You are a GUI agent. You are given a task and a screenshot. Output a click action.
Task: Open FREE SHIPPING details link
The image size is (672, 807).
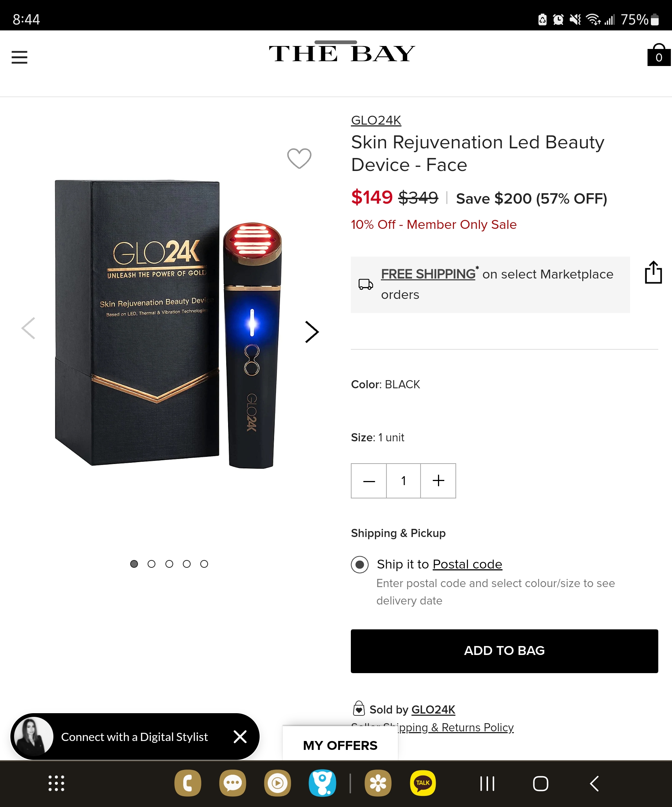[x=428, y=274]
